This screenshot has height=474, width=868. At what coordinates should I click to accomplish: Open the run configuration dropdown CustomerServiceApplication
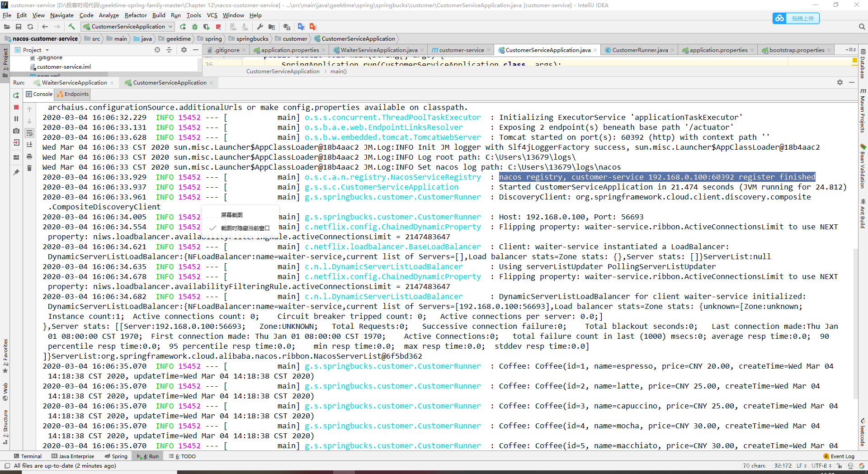(128, 27)
